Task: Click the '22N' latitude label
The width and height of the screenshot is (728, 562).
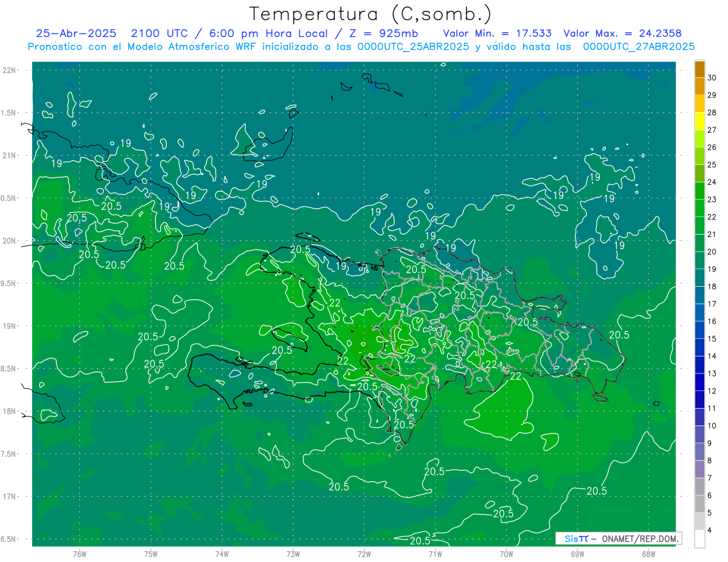Action: 10,70
